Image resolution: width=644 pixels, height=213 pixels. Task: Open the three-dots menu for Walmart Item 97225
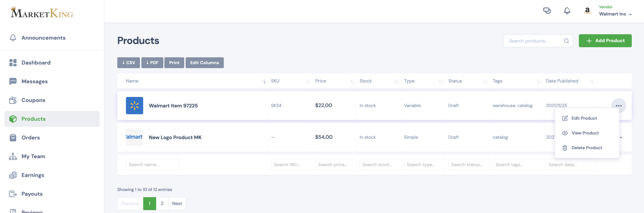point(618,106)
